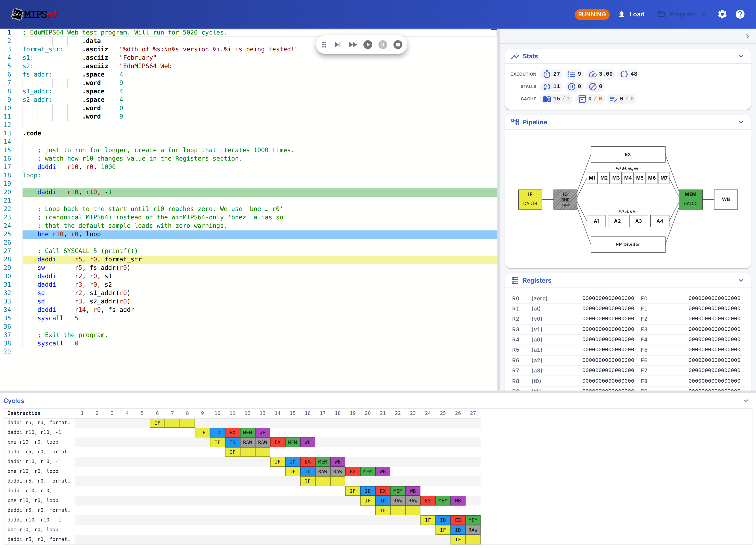Click the F3 register value
The image size is (756, 548).
714,329
